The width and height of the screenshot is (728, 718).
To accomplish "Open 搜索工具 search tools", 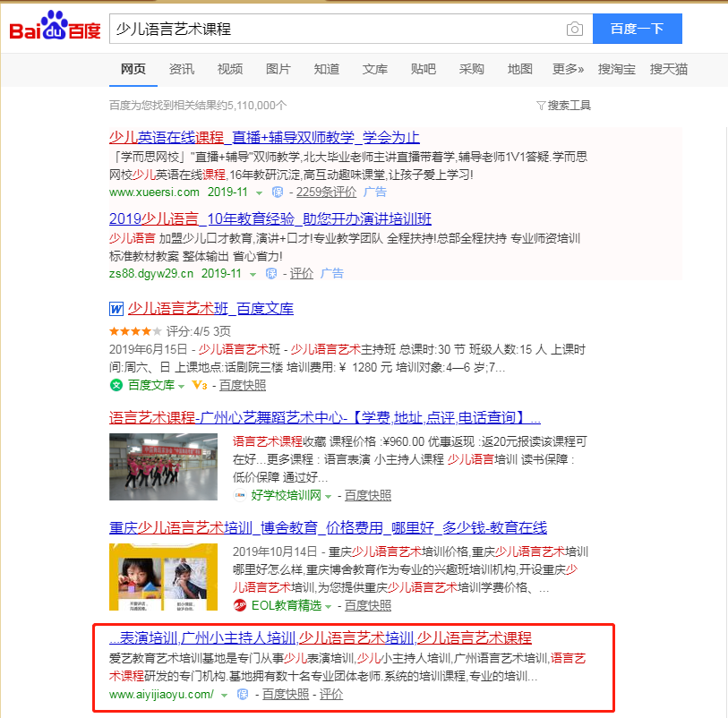I will [x=569, y=106].
